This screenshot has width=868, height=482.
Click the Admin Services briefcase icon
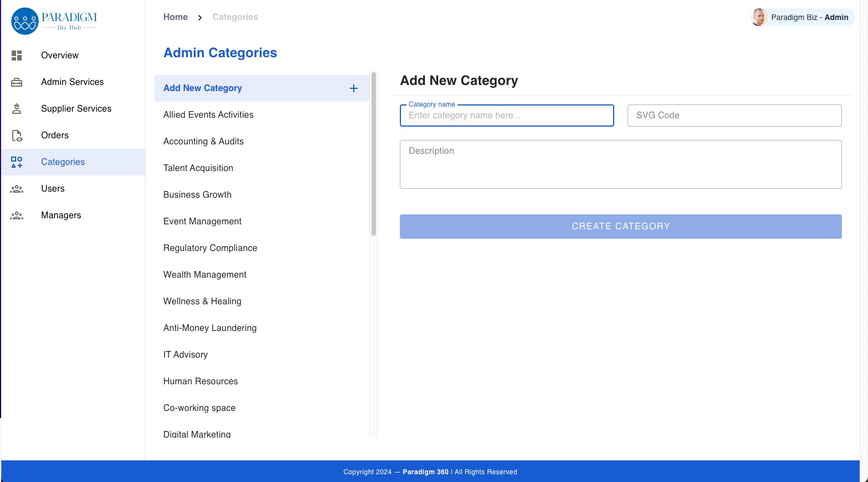pyautogui.click(x=17, y=82)
